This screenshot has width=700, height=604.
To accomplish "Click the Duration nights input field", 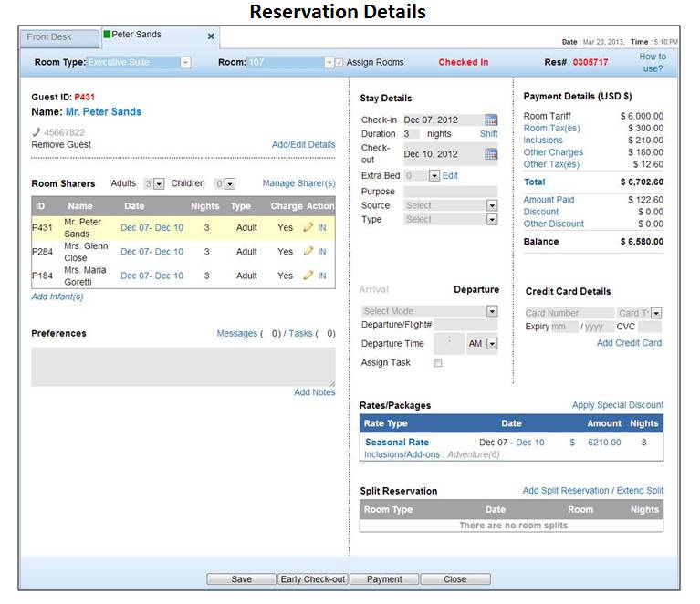I will coord(412,134).
